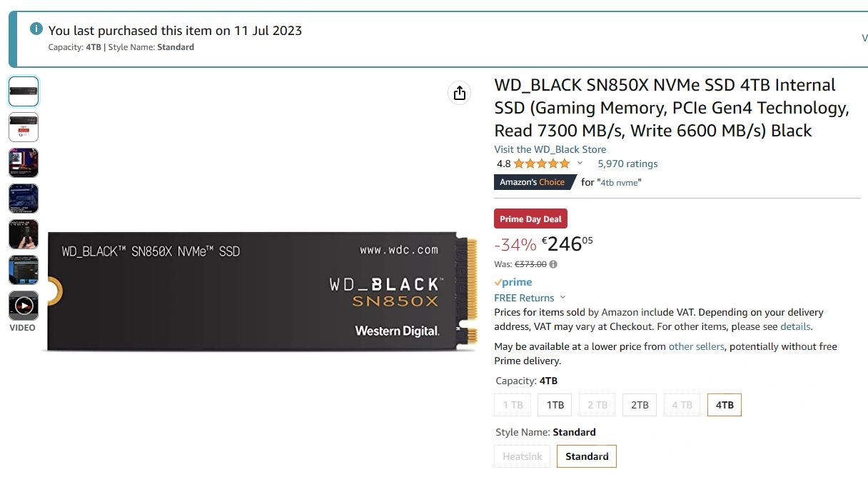Expand the FREE Returns details chevron
The width and height of the screenshot is (868, 482).
click(563, 298)
